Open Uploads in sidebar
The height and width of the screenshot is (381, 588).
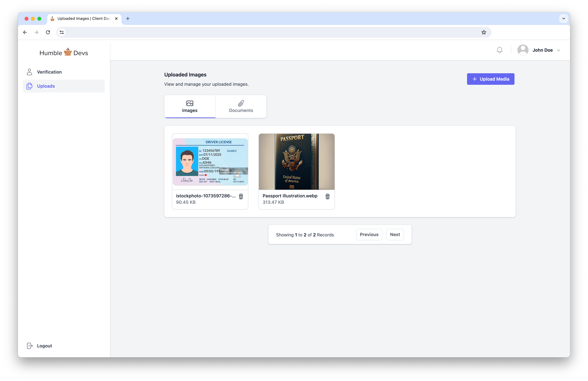click(x=64, y=86)
